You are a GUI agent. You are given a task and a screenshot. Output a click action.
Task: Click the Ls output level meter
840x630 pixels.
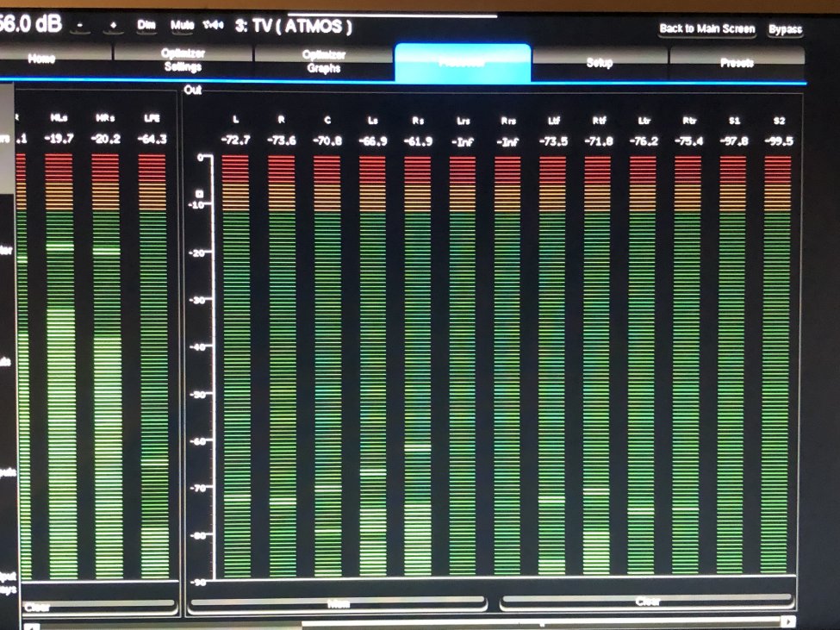(x=373, y=366)
